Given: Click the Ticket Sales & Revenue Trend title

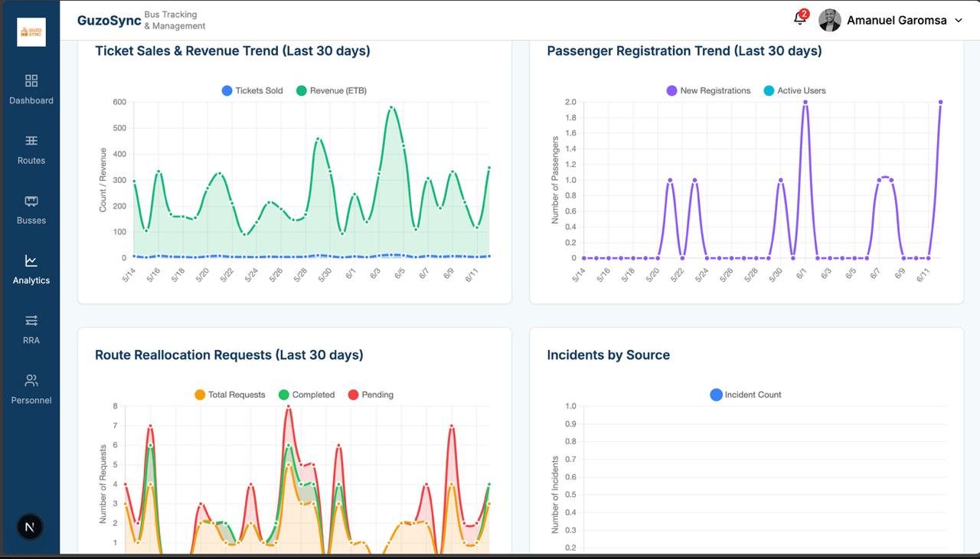Looking at the screenshot, I should [233, 51].
